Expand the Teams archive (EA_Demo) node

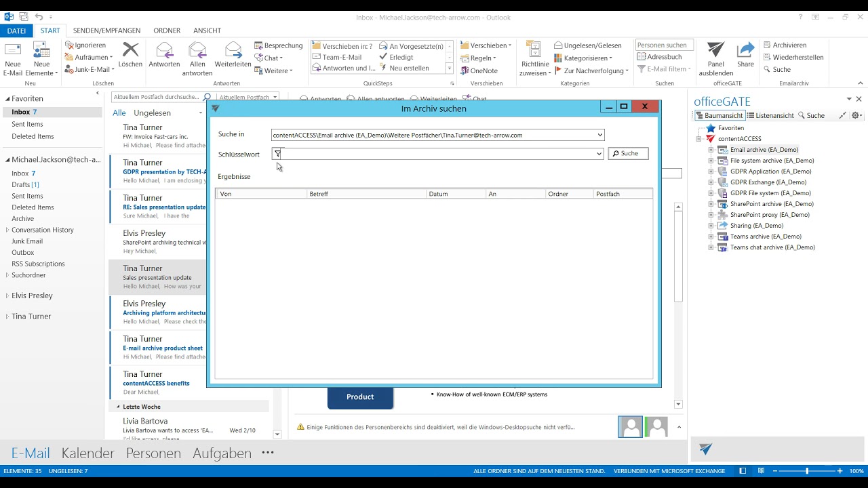[711, 237]
